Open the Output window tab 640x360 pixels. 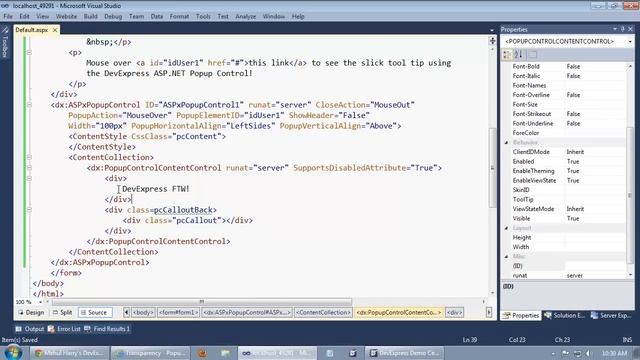pos(29,329)
